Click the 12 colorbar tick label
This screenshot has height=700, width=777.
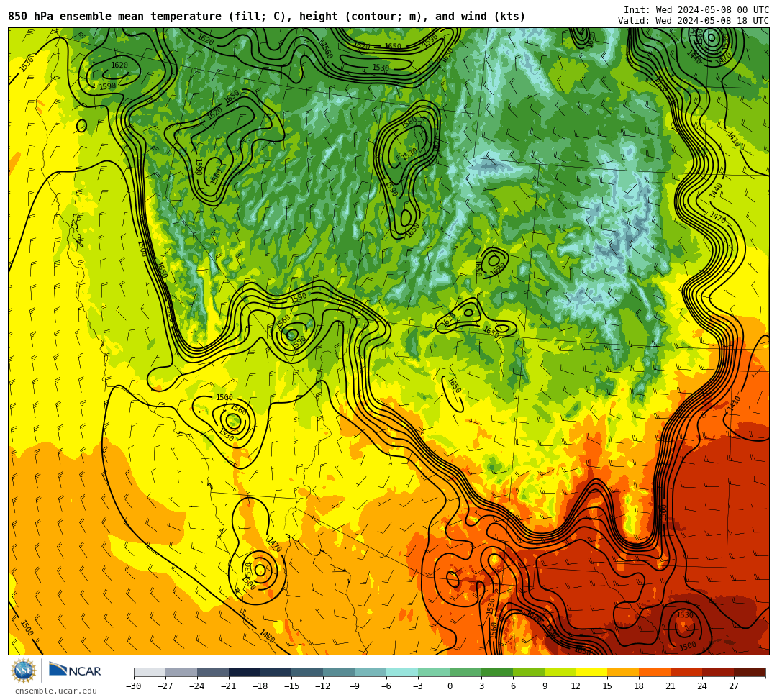[576, 686]
